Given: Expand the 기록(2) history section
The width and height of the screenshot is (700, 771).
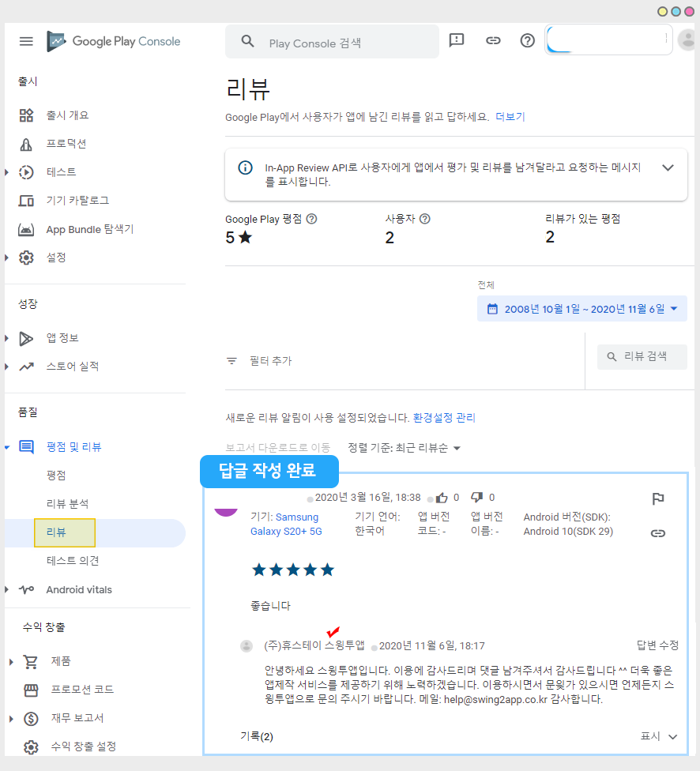Looking at the screenshot, I should click(672, 736).
